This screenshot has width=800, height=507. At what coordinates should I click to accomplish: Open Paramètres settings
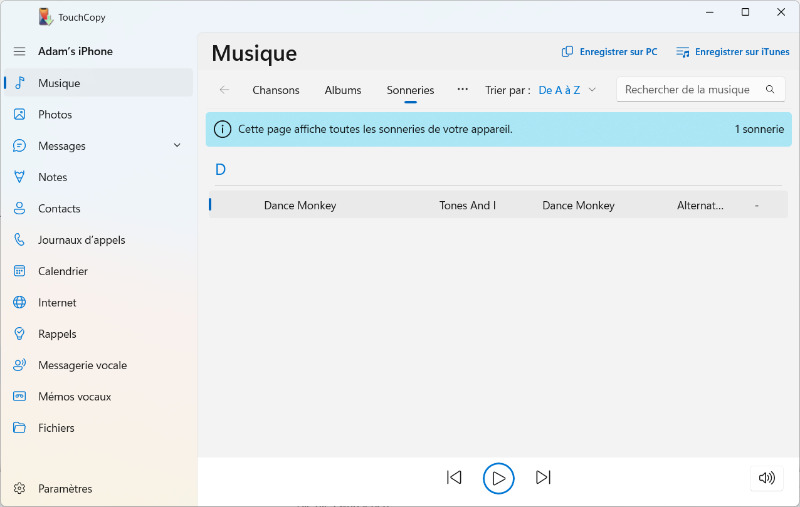pyautogui.click(x=65, y=489)
